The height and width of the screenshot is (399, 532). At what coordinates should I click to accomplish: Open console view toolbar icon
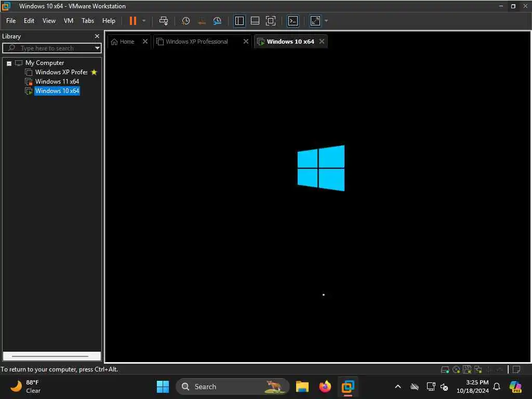pyautogui.click(x=293, y=21)
